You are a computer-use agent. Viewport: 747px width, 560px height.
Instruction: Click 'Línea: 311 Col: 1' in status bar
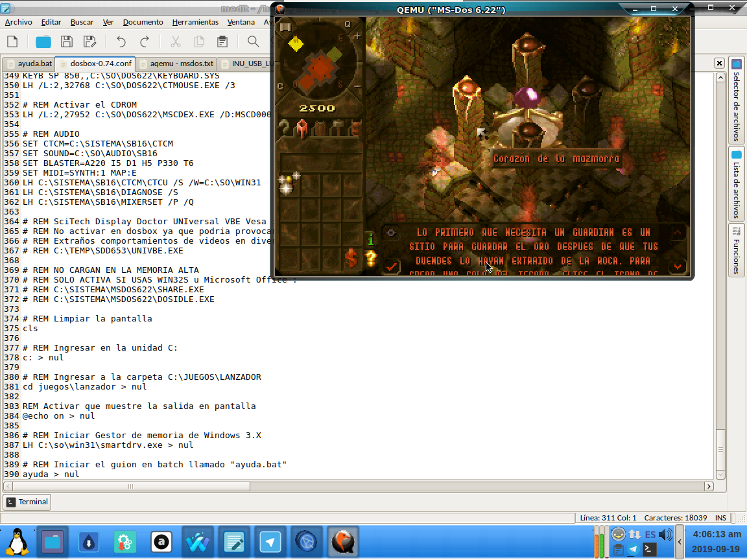(608, 518)
